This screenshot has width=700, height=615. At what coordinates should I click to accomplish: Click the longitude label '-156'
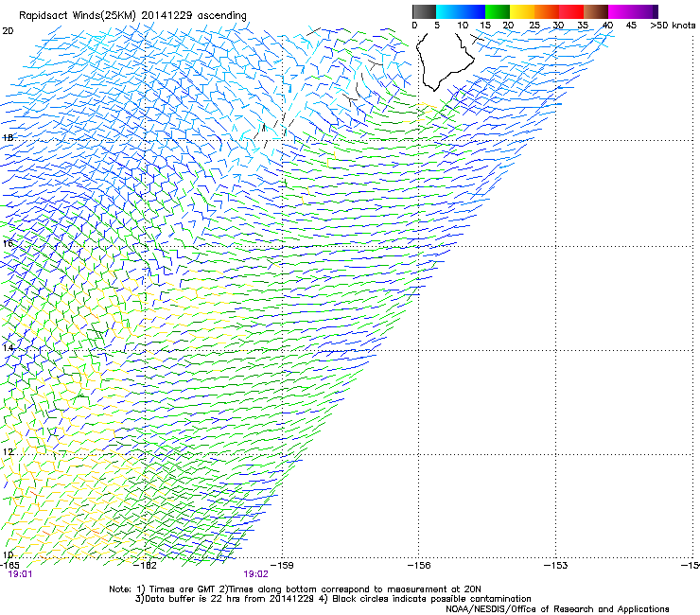point(419,566)
